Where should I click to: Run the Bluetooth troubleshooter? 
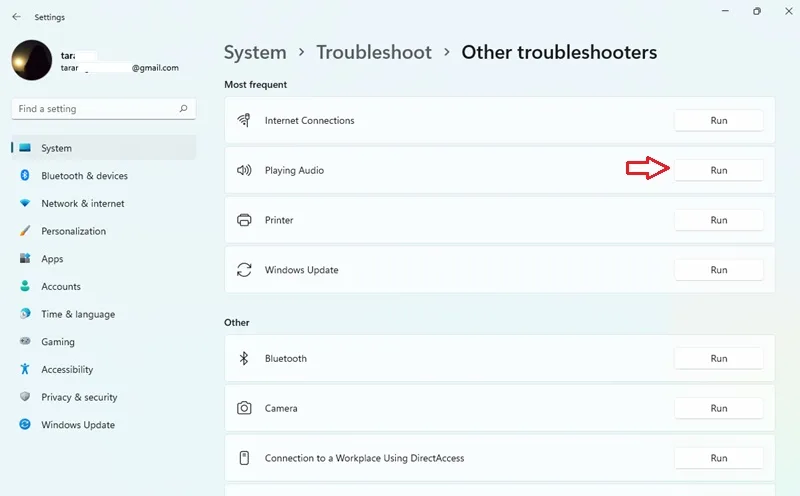[718, 358]
